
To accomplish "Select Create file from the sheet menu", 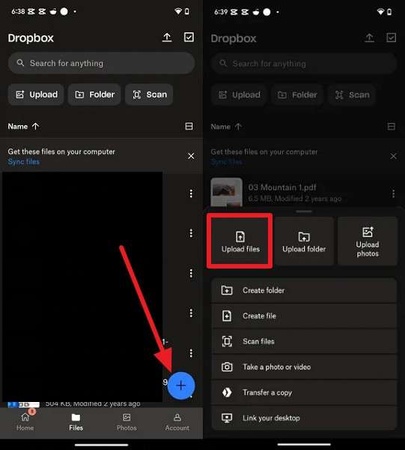I will [304, 316].
